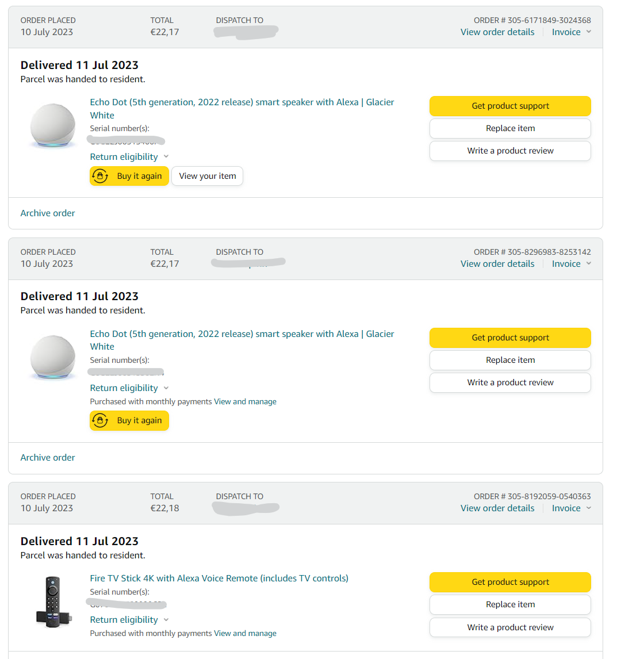Open View and manage for Fire TV Stick payments
Image resolution: width=644 pixels, height=659 pixels.
tap(245, 634)
